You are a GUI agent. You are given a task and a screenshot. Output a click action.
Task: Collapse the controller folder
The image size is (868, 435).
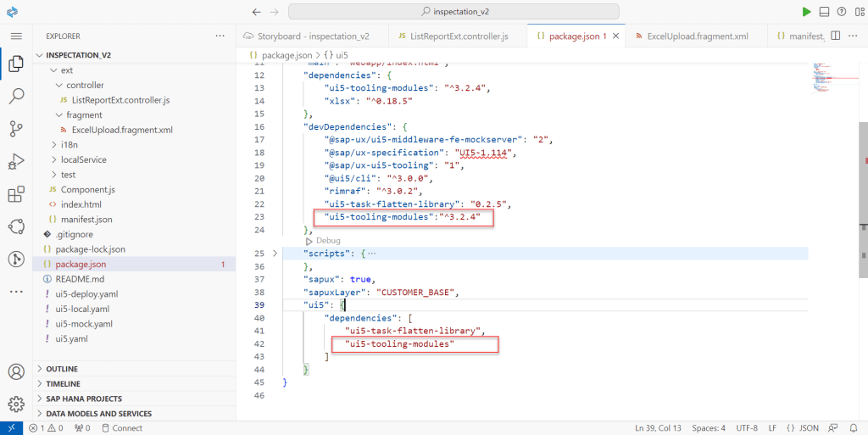(x=58, y=85)
